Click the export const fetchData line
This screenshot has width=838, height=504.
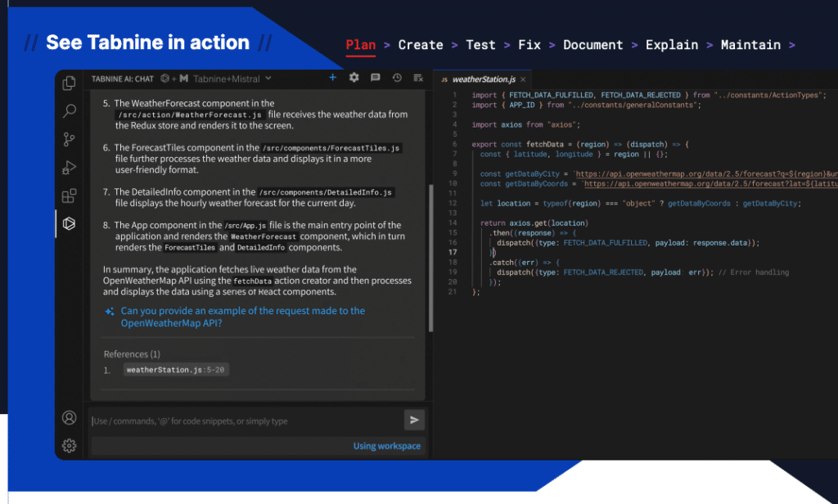580,144
